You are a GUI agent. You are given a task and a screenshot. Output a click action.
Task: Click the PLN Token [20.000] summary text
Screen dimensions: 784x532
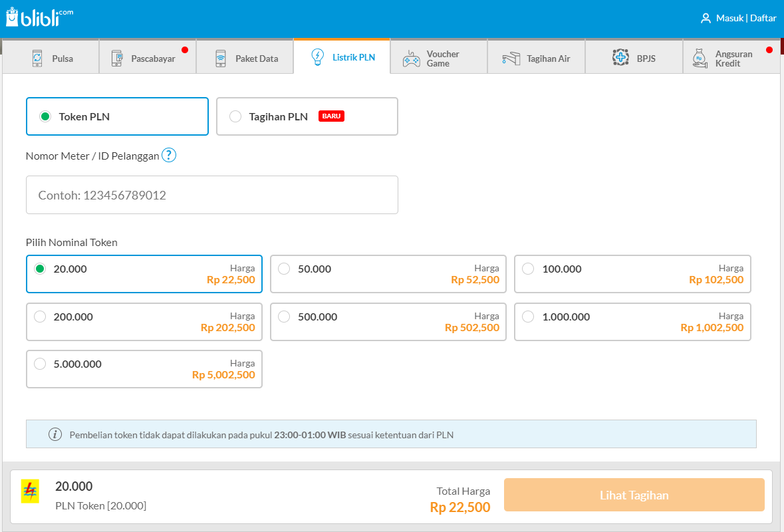[x=100, y=505]
